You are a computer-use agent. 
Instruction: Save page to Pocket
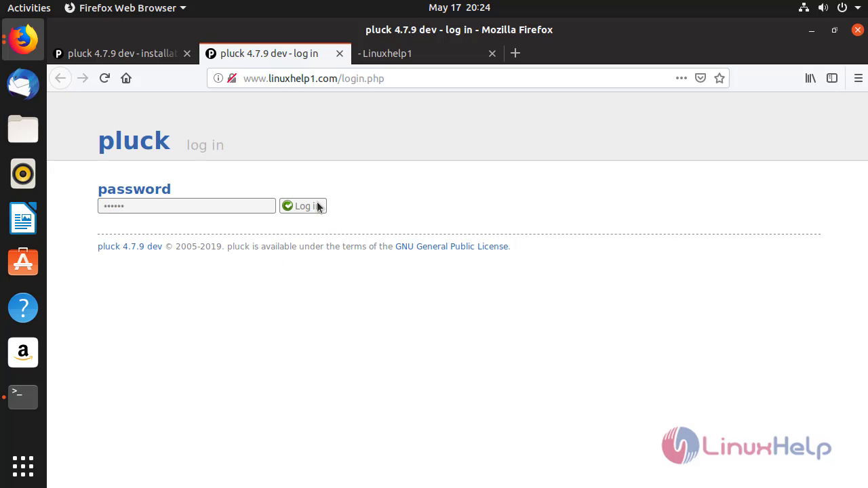click(701, 78)
